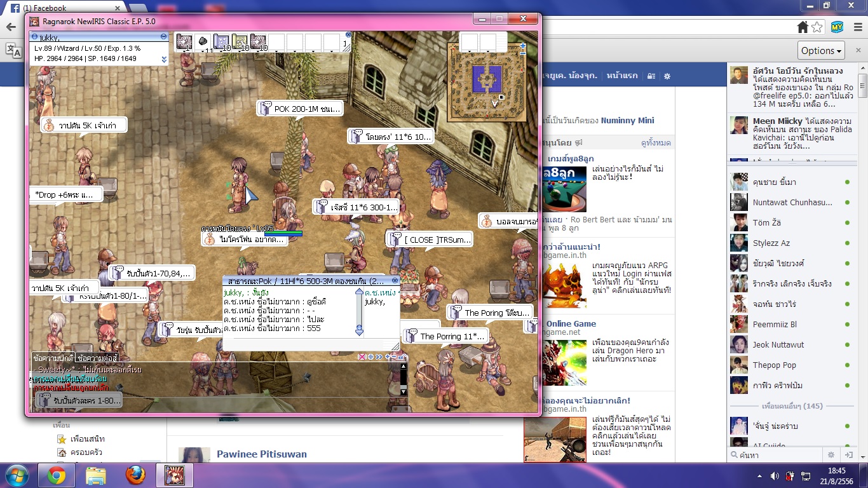Open chat with Nuntawat Chunhasu
868x488 pixels.
pyautogui.click(x=791, y=202)
